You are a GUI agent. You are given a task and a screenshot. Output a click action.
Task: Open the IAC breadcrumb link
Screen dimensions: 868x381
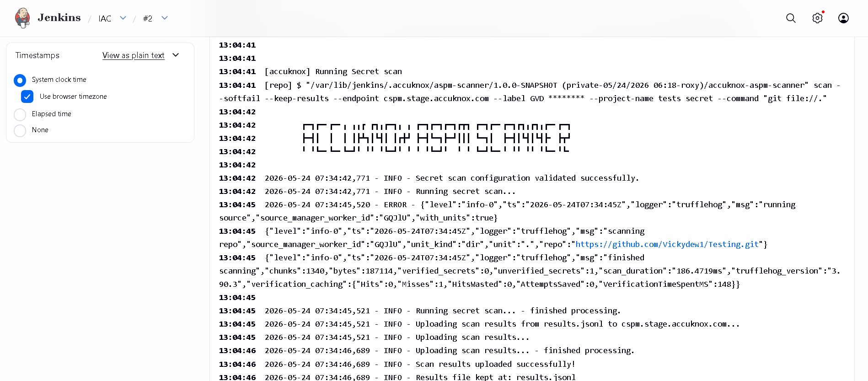click(x=105, y=18)
